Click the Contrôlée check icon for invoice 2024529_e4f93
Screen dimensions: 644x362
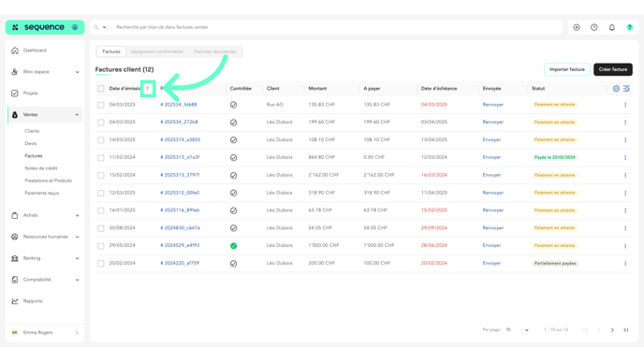pyautogui.click(x=233, y=246)
